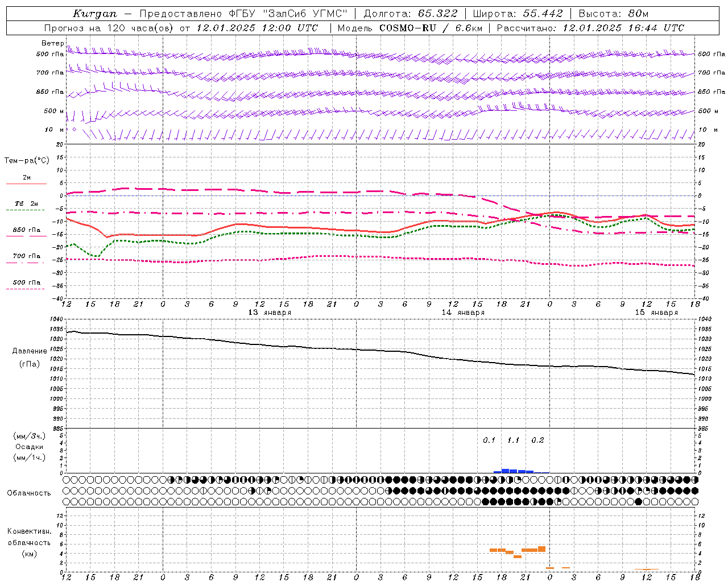The height and width of the screenshot is (582, 728).
Task: Click the "2м" temperature legend entry
Action: (27, 178)
